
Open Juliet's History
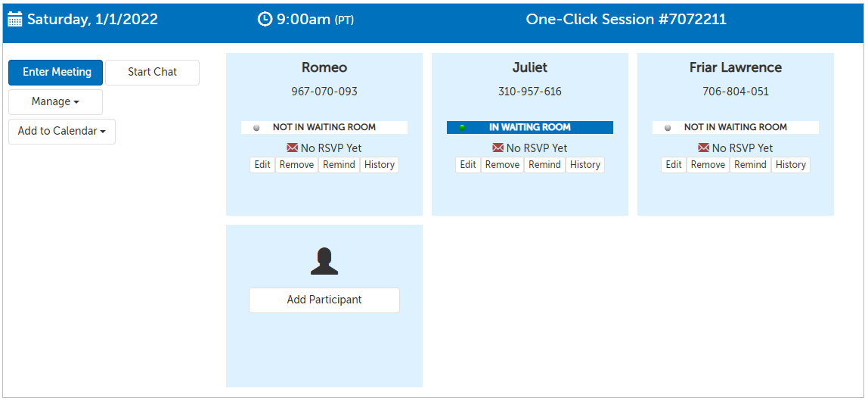click(584, 165)
